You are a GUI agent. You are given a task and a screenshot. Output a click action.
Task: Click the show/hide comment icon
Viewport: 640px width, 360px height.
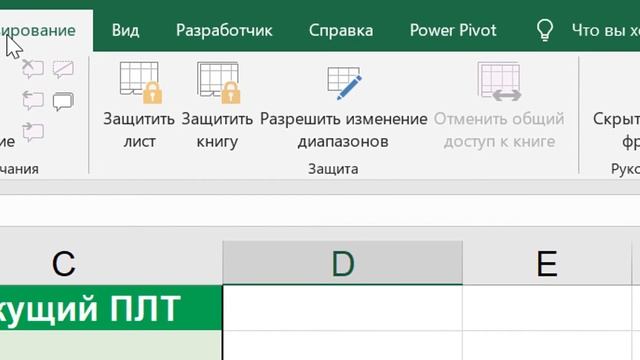(63, 69)
